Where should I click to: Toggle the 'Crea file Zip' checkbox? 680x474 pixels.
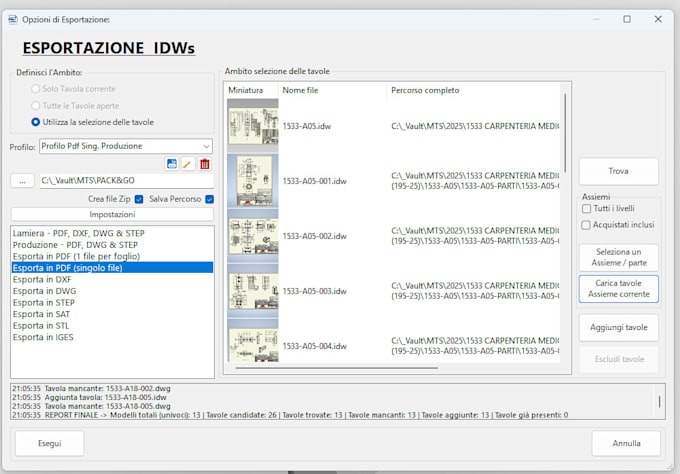point(139,199)
